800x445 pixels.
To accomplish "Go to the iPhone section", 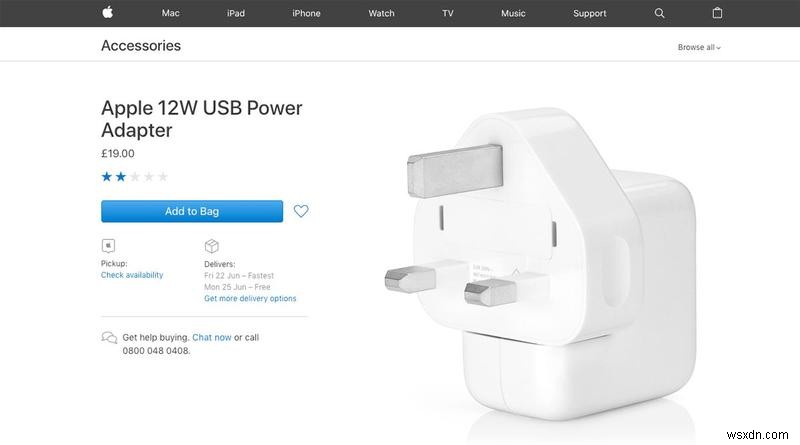I will [x=306, y=13].
